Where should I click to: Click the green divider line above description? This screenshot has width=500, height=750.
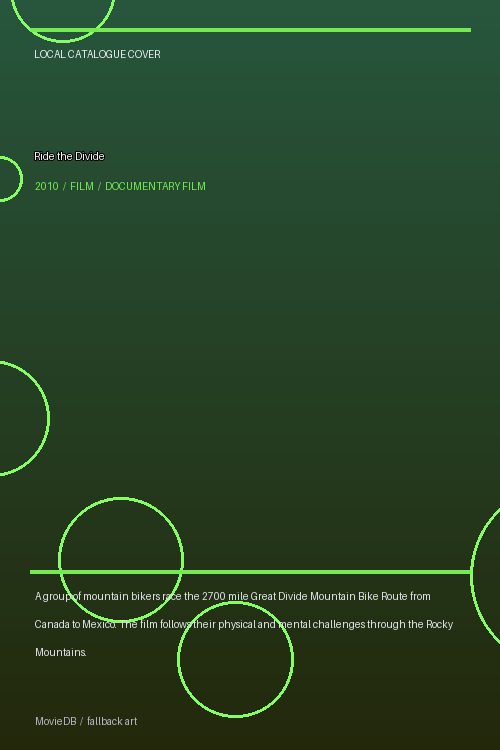250,572
